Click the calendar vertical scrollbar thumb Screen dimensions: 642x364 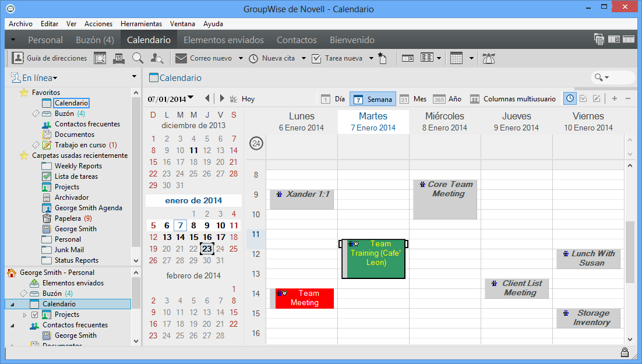(630, 252)
